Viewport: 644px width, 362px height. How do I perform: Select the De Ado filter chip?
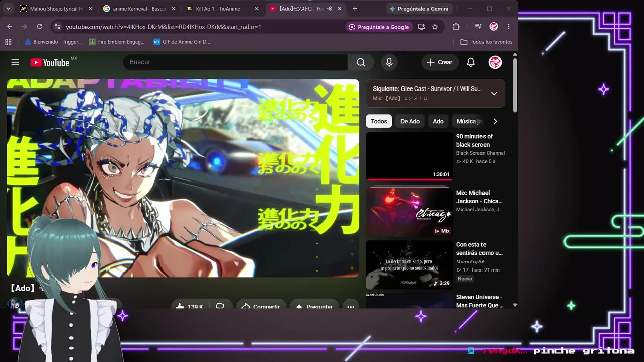410,121
